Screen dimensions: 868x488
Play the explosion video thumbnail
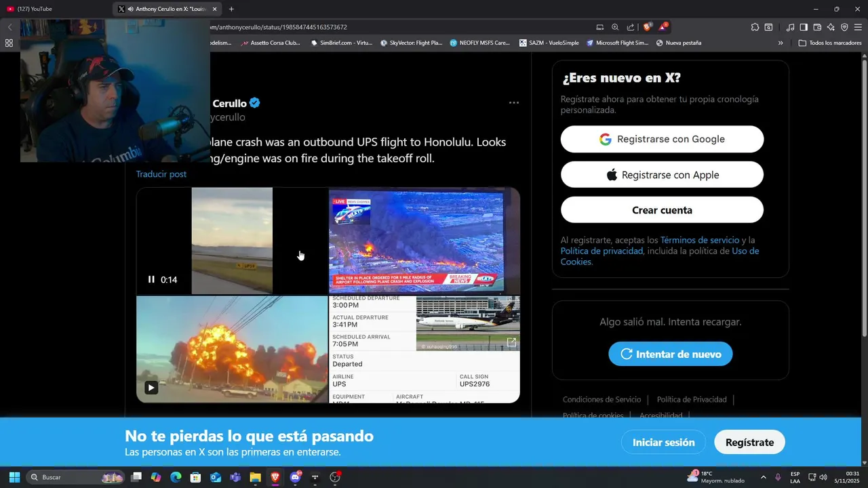point(151,388)
